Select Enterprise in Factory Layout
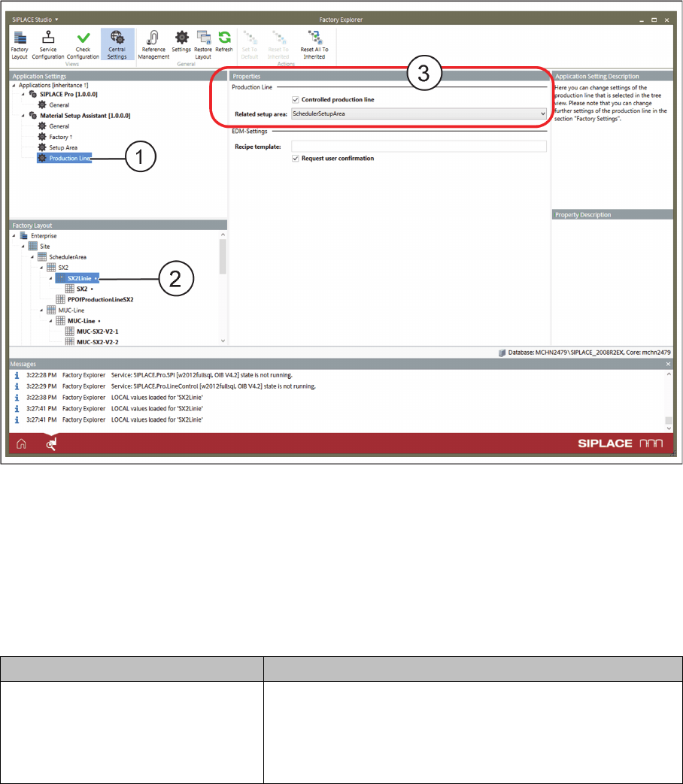 [x=44, y=236]
